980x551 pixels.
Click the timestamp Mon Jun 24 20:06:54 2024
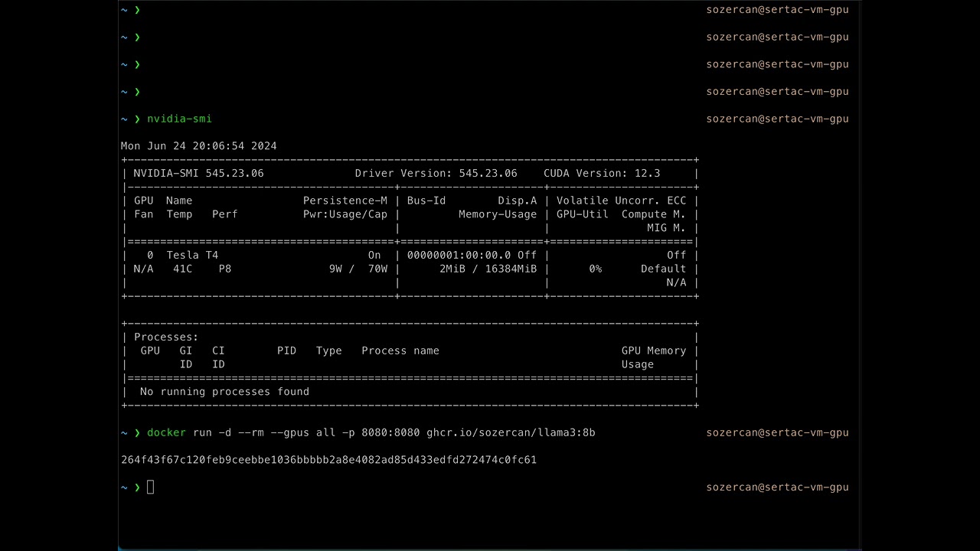[199, 146]
